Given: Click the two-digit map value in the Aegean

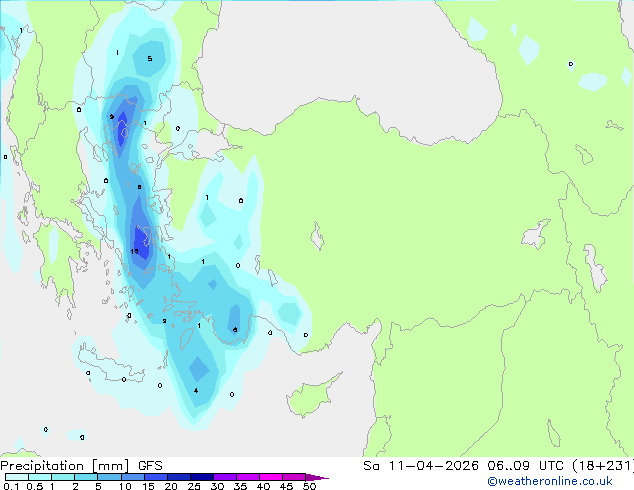Looking at the screenshot, I should point(134,251).
